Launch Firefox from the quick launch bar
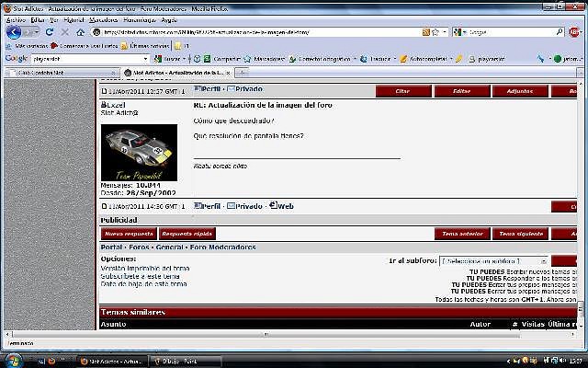The height and width of the screenshot is (368, 588). point(51,361)
